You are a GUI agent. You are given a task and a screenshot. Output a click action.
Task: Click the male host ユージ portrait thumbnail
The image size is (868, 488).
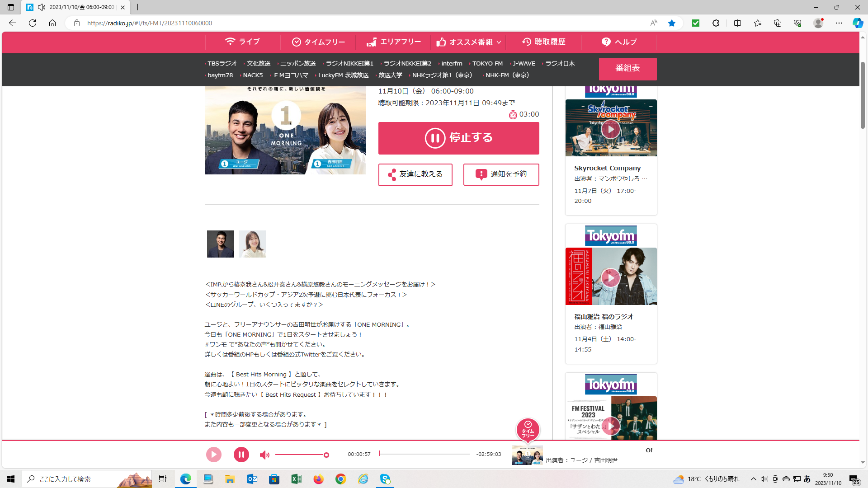pyautogui.click(x=221, y=244)
